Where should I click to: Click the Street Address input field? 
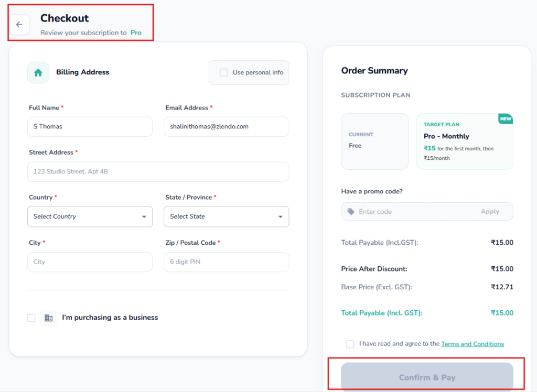point(158,172)
